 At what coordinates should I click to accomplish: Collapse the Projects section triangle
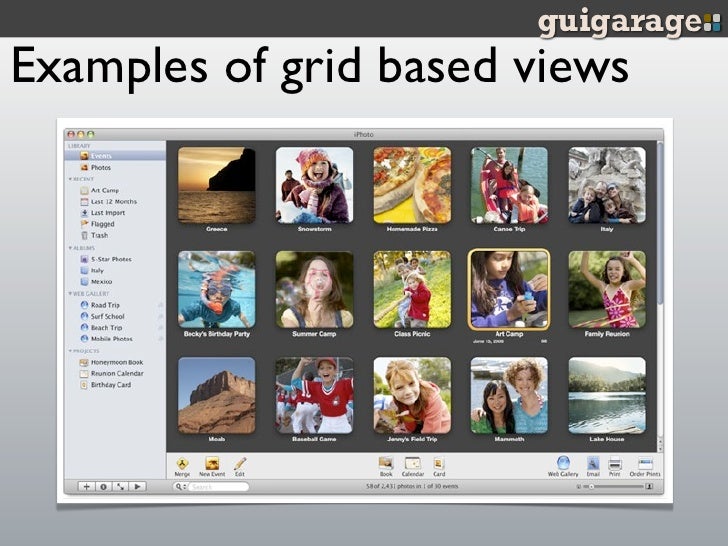pyautogui.click(x=70, y=351)
